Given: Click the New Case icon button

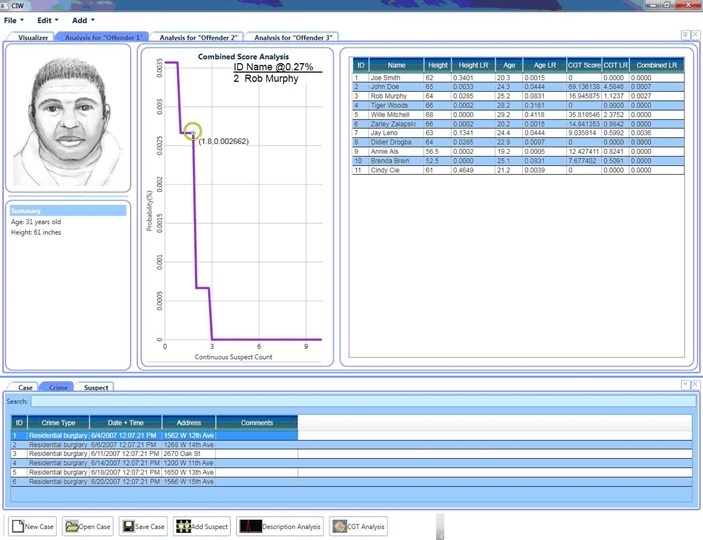Looking at the screenshot, I should (x=32, y=526).
